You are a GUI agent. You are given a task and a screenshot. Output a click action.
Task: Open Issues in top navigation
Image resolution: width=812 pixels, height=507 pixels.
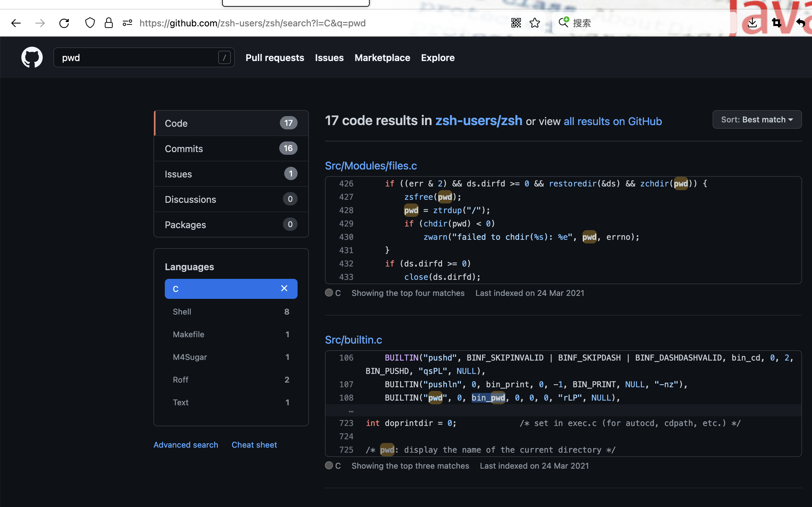point(329,58)
